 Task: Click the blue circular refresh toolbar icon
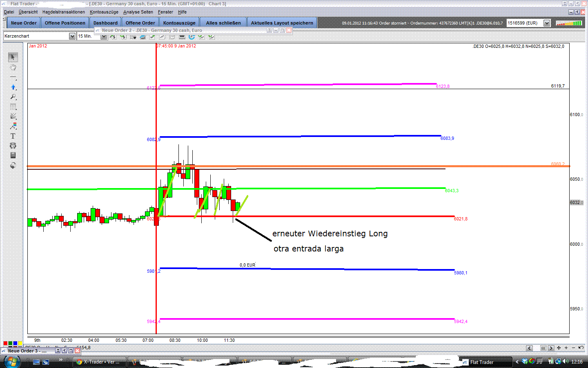pos(192,36)
